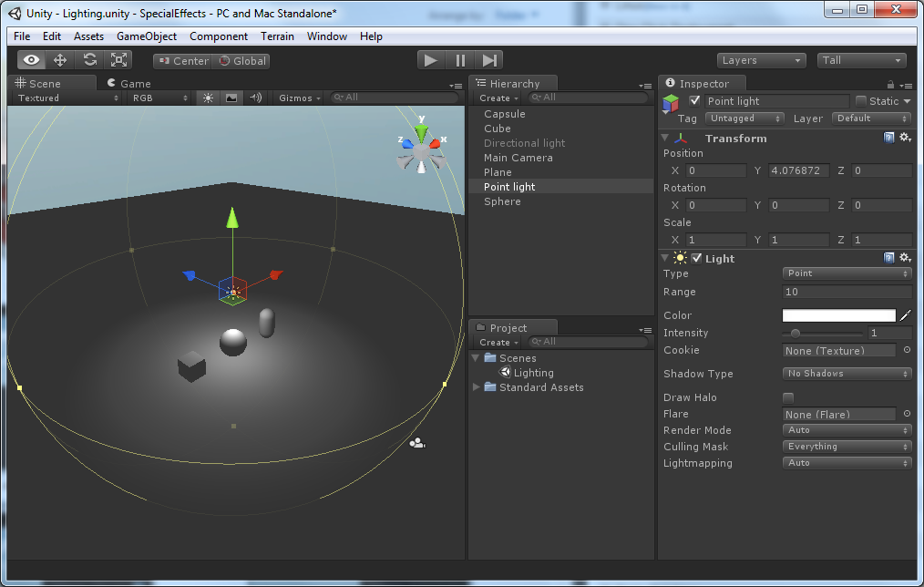924x587 pixels.
Task: Open the Textured draw mode dropdown
Action: tap(67, 98)
